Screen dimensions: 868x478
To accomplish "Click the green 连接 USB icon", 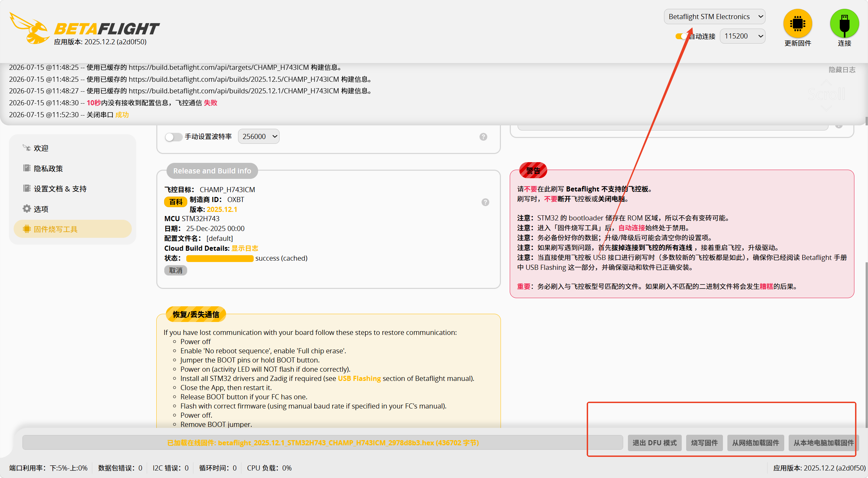I will coord(845,23).
